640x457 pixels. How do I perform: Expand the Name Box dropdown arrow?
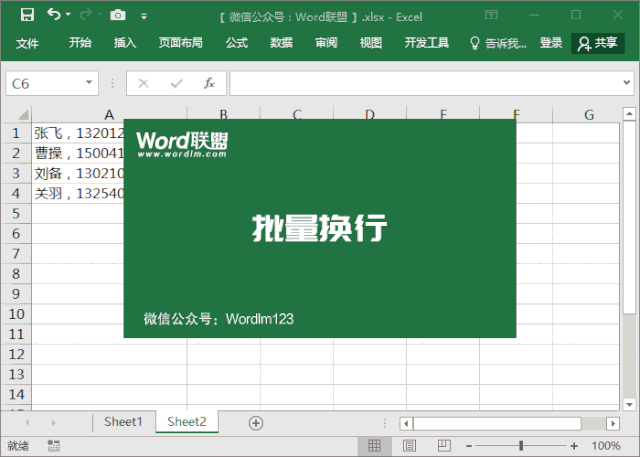tap(89, 82)
